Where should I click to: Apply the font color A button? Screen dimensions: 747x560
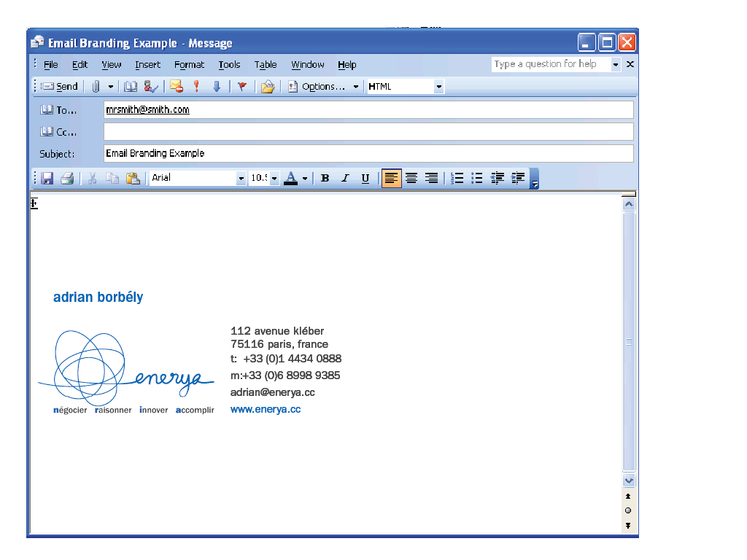coord(290,178)
